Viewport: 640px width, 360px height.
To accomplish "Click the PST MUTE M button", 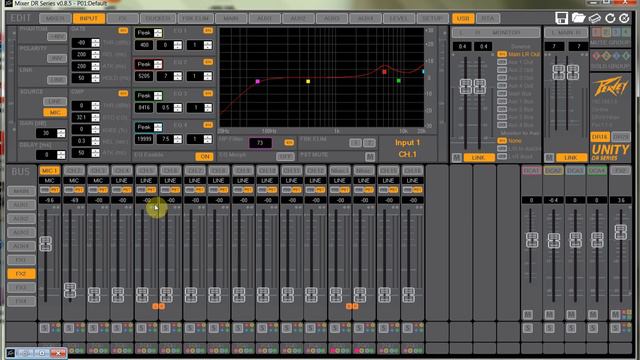I will coord(370,156).
